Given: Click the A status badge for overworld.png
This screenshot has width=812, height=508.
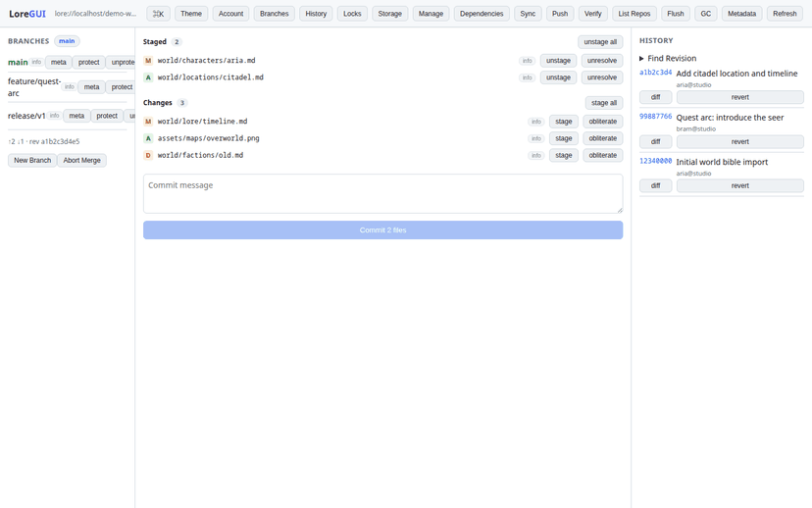Looking at the screenshot, I should pyautogui.click(x=148, y=138).
